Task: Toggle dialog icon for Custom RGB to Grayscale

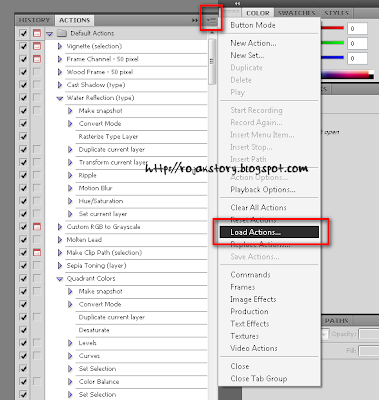Action: (37, 227)
